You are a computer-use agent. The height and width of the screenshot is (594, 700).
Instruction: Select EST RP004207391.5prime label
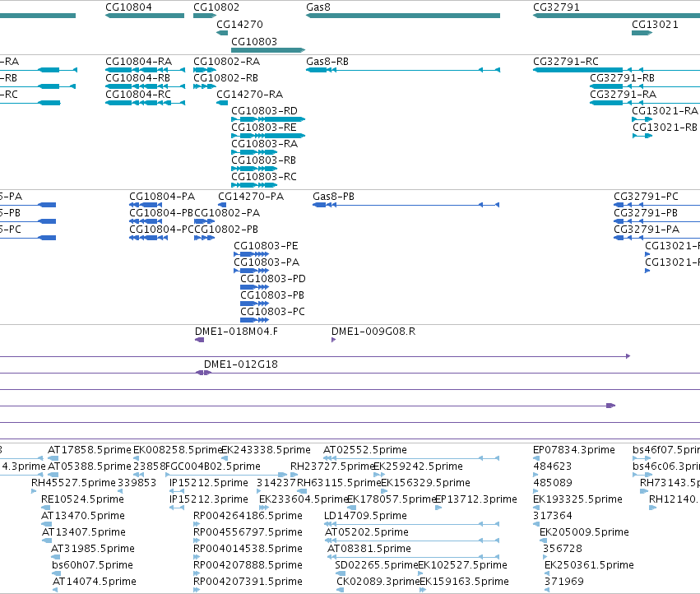pos(248,582)
